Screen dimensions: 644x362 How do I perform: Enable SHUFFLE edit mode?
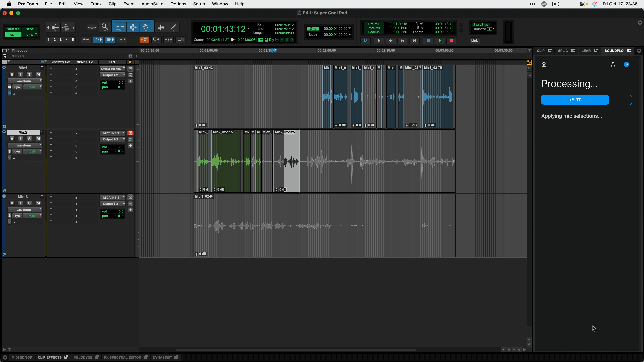[x=13, y=29]
